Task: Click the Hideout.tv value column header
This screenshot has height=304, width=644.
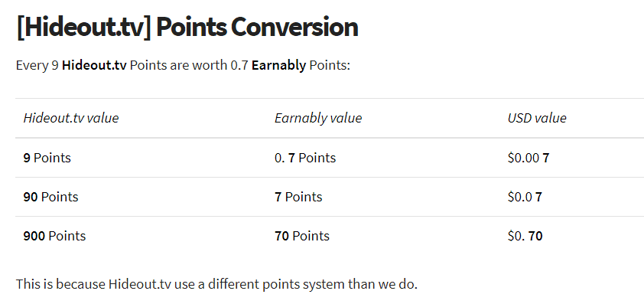Action: (x=71, y=118)
